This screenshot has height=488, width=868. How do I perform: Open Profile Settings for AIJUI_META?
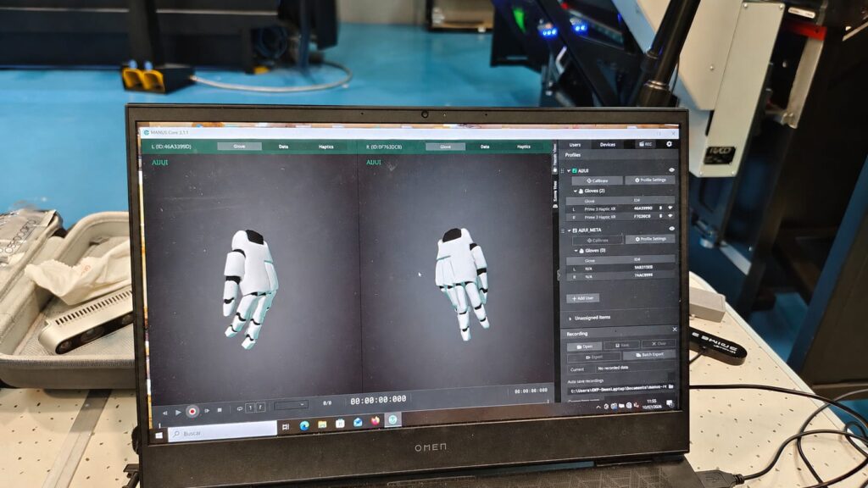click(x=650, y=239)
